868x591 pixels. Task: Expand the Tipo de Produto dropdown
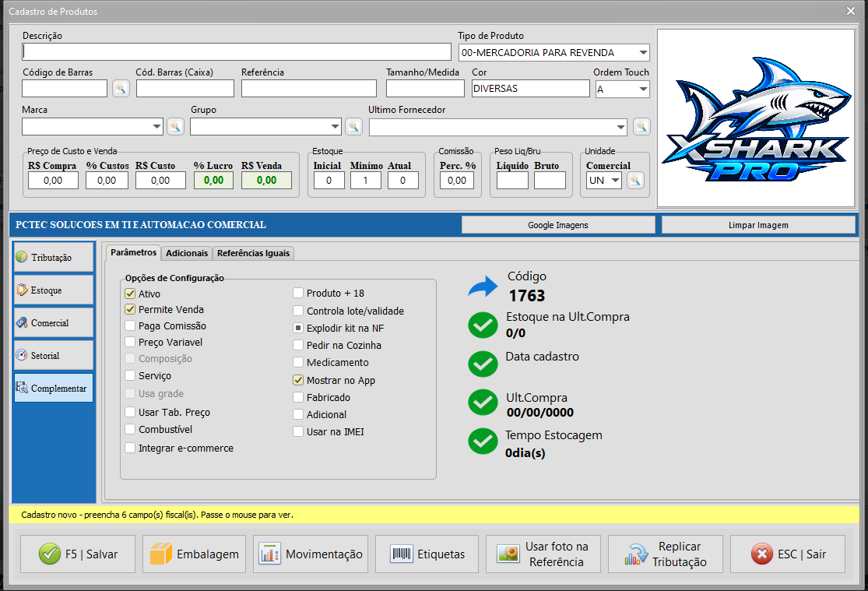tap(643, 53)
